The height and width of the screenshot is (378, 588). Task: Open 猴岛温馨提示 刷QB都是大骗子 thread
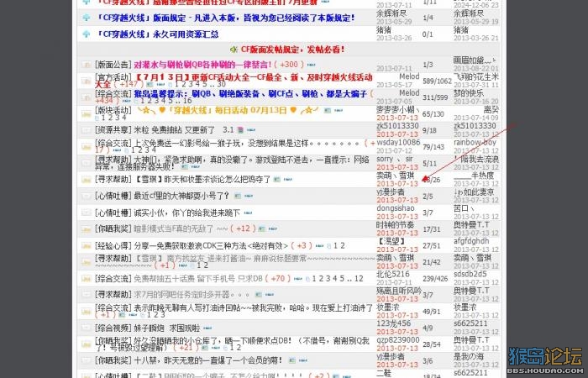point(250,93)
